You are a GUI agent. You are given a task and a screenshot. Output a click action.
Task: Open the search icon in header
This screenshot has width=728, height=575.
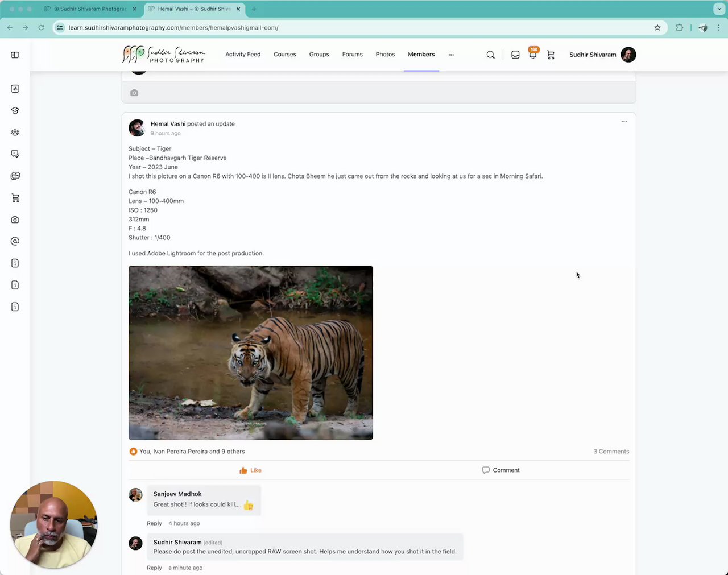(x=490, y=55)
